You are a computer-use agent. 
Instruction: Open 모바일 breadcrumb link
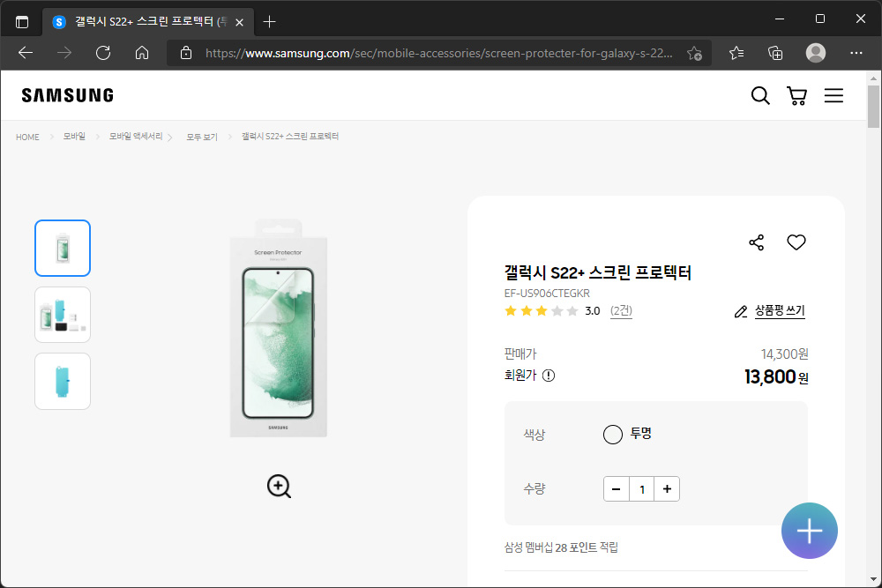[74, 137]
